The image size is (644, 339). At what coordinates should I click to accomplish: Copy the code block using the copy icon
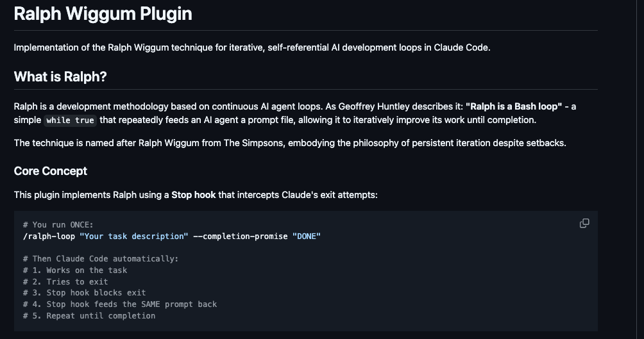click(x=584, y=223)
